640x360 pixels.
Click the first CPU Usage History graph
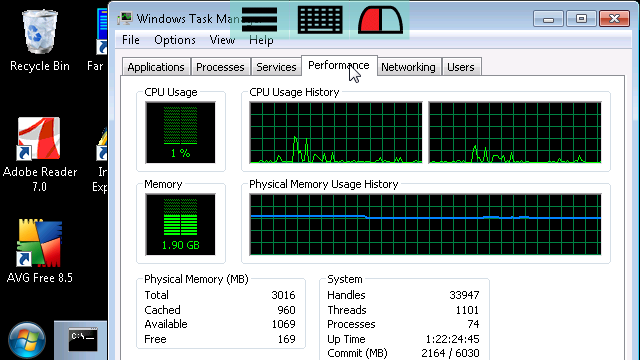pos(336,133)
